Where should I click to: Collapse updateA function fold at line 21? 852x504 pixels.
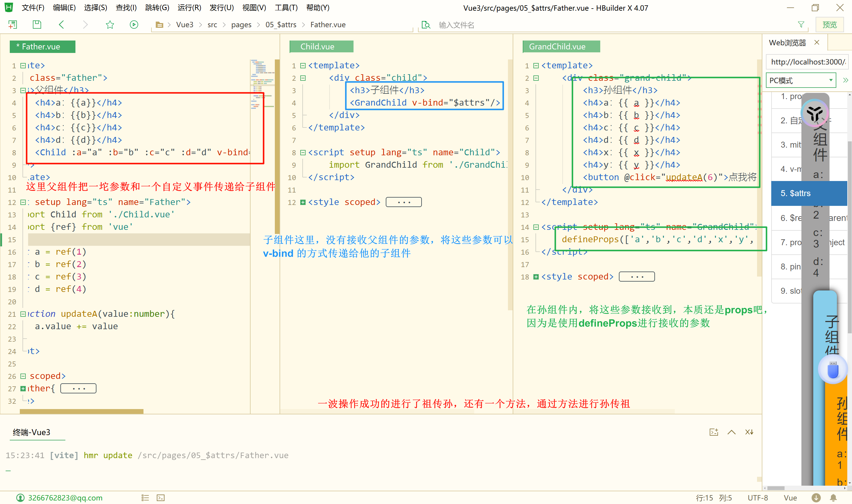pos(23,314)
